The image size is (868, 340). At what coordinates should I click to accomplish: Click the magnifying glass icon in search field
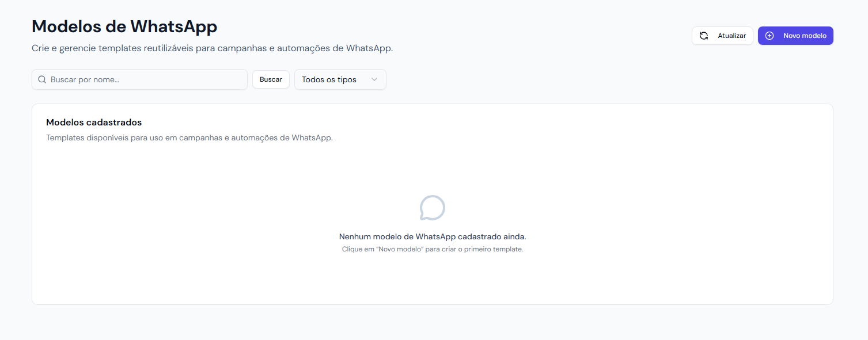[42, 79]
